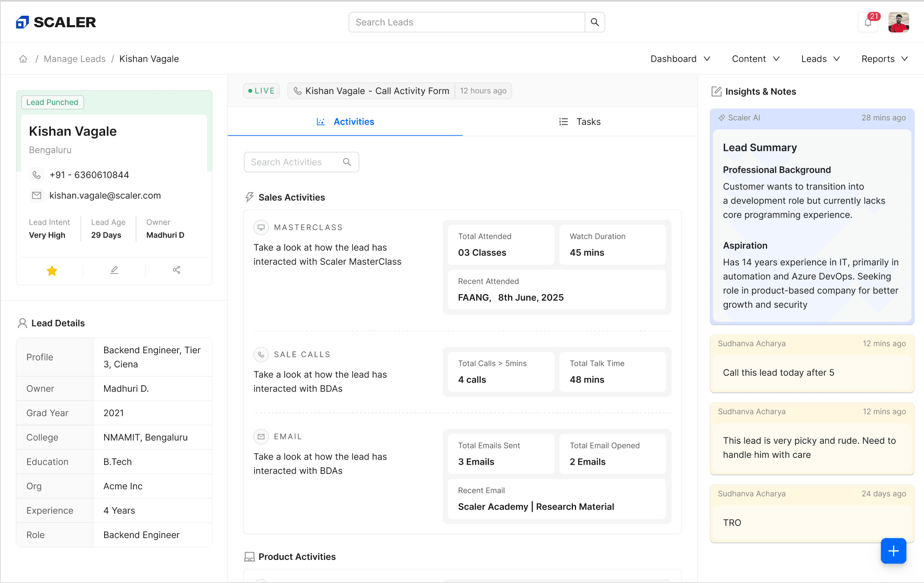This screenshot has width=924, height=583.
Task: Open the Watch Duration 45 mins card
Action: pos(612,244)
